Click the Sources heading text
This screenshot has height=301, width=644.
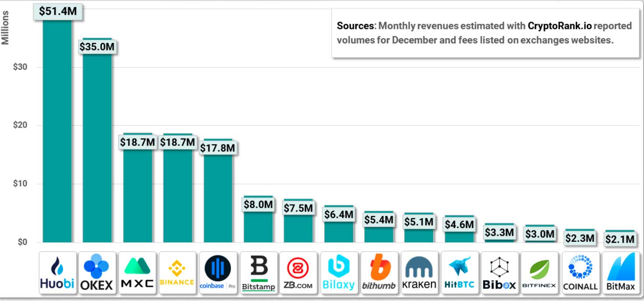[356, 26]
